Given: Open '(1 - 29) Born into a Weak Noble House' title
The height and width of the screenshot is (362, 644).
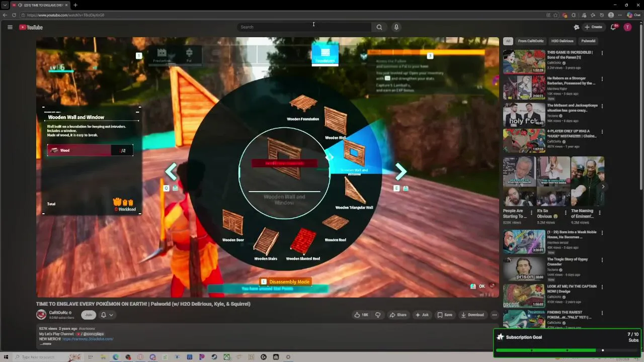Looking at the screenshot, I should [x=572, y=235].
